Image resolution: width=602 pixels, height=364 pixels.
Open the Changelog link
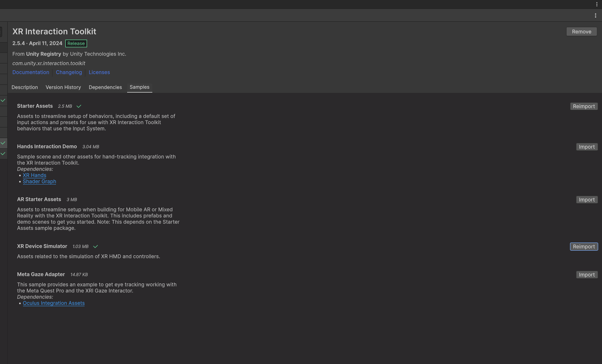69,72
